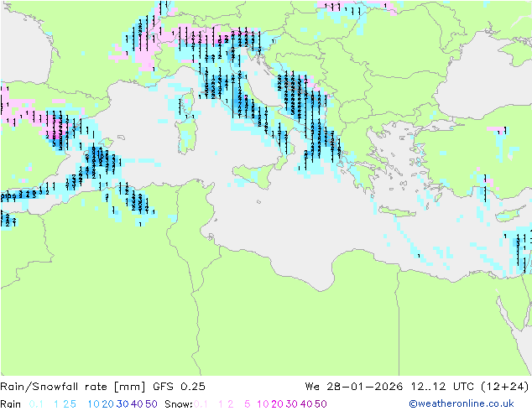Click the '12..12 UTC' time text
Screen dimensions: 532x411
tap(441, 387)
